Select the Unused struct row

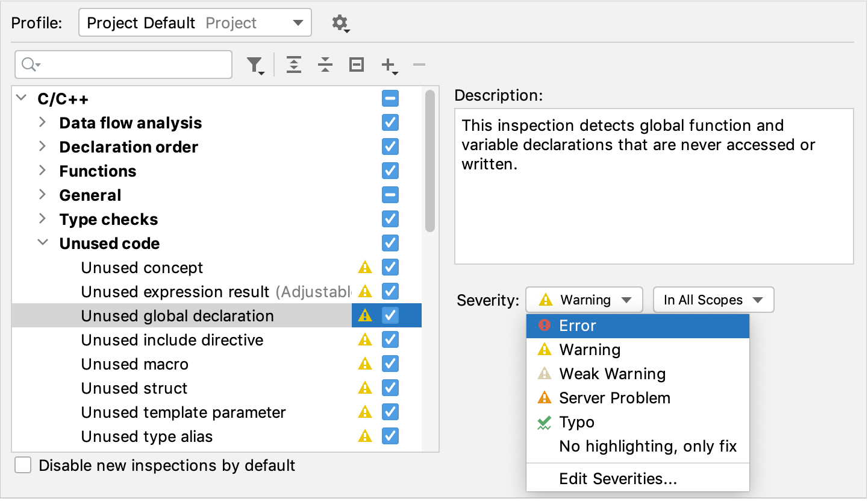coord(217,388)
